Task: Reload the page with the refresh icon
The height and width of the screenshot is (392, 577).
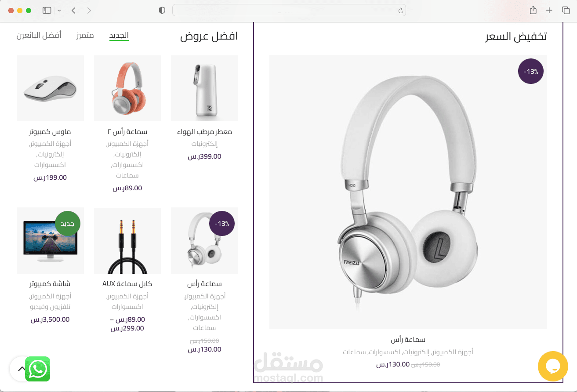Action: (x=400, y=11)
